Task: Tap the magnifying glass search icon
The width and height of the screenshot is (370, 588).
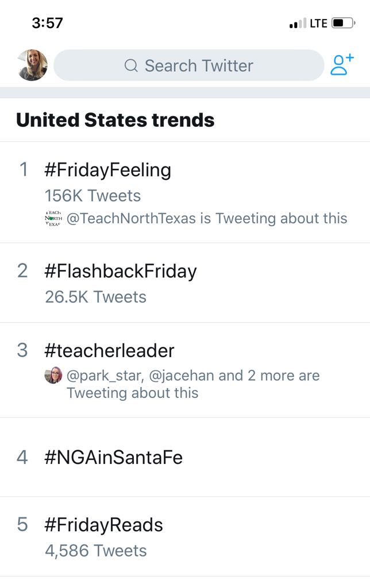Action: (x=131, y=66)
